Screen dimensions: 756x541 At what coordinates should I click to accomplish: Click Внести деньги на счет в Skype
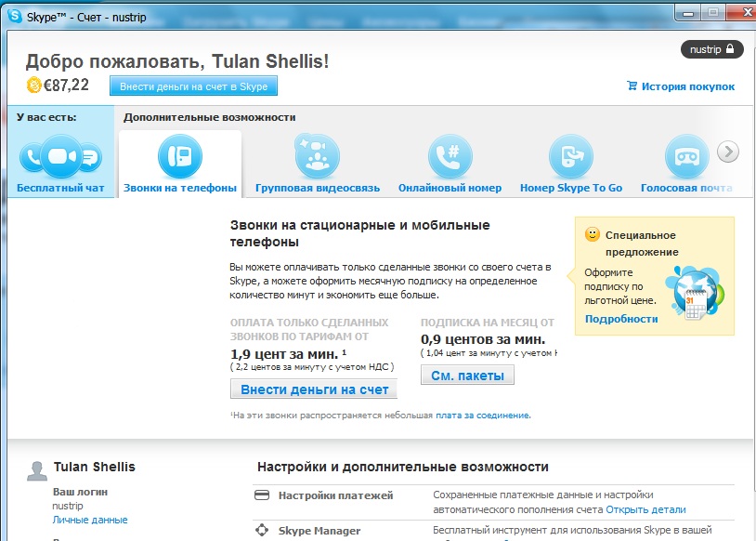coord(193,86)
